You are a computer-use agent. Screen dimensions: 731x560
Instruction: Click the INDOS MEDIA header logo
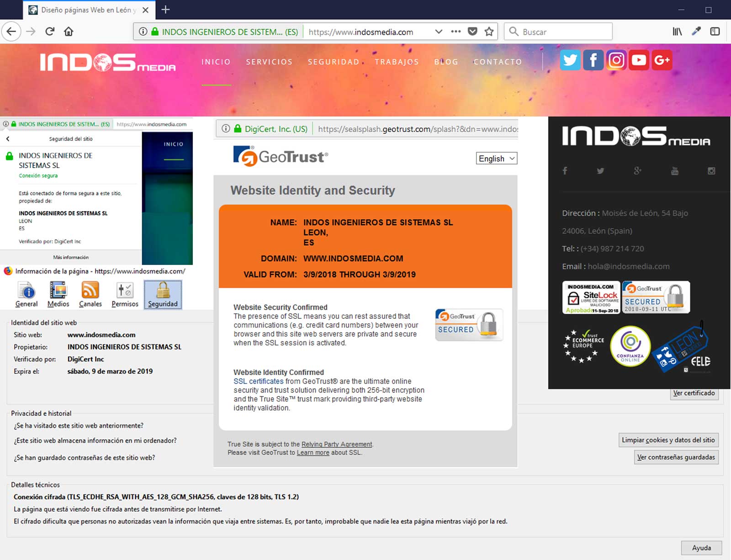click(x=108, y=63)
